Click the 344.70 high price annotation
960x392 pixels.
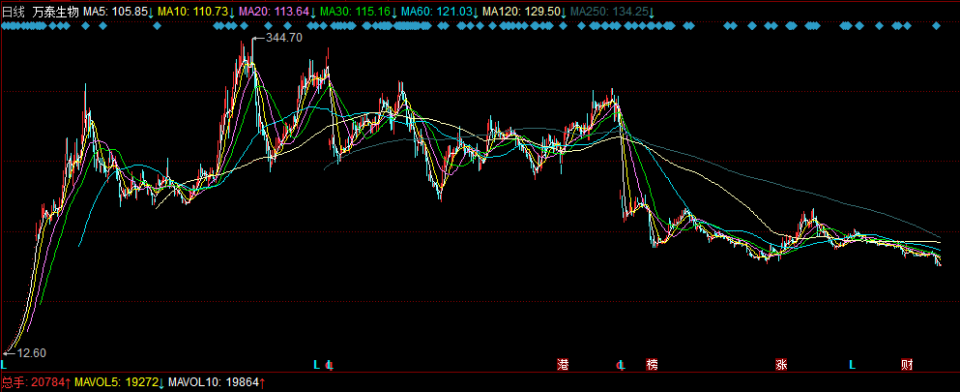[x=284, y=37]
